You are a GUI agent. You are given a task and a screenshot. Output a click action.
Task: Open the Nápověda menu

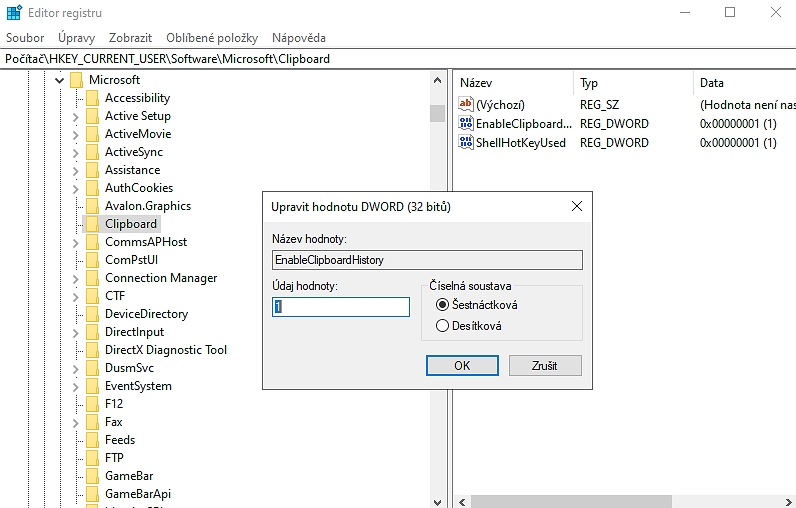299,38
